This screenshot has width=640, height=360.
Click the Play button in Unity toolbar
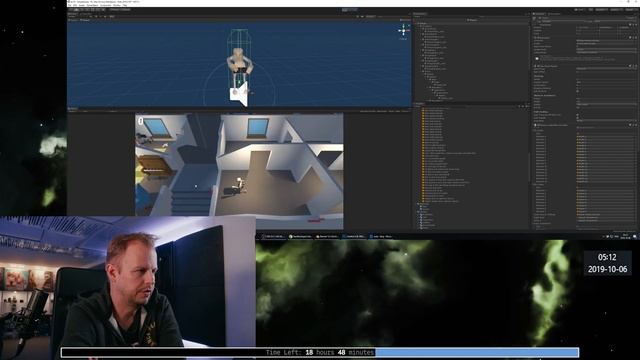pyautogui.click(x=345, y=10)
